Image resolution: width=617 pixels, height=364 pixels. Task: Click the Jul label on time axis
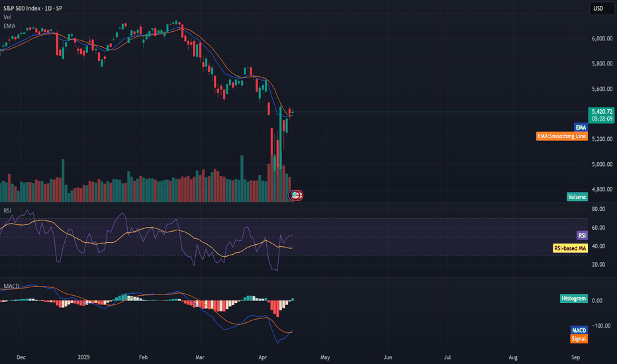click(x=448, y=357)
